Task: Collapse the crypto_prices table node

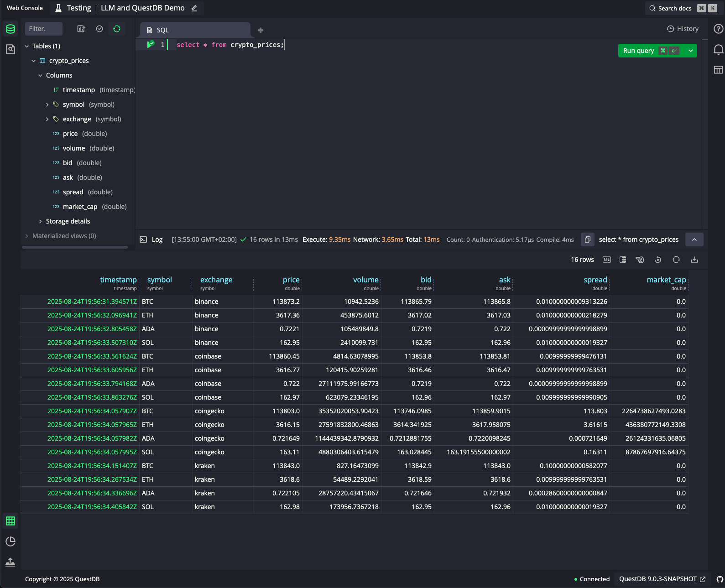Action: coord(34,61)
